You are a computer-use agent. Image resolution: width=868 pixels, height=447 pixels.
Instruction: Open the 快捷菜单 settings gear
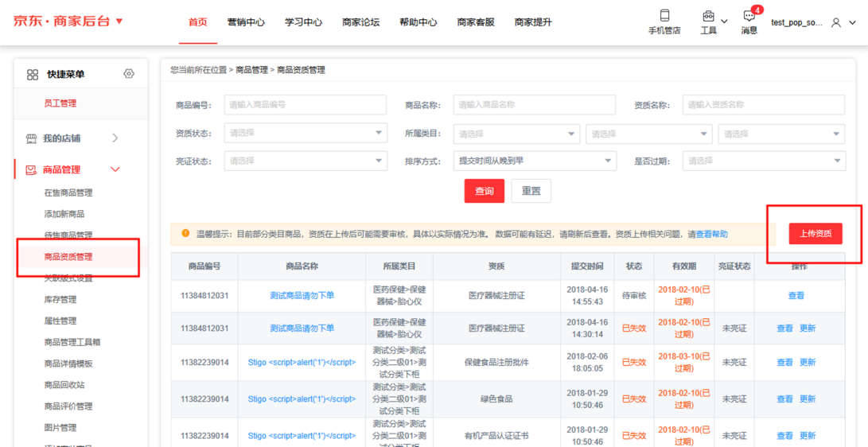tap(129, 74)
